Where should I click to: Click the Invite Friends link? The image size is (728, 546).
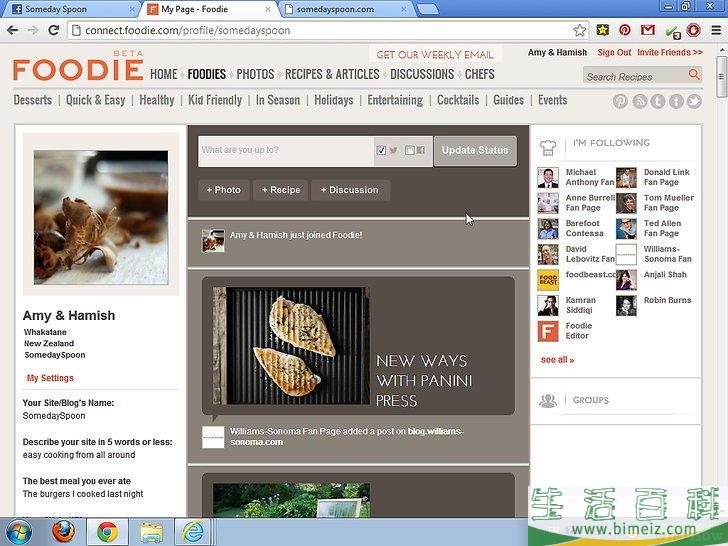coord(670,52)
